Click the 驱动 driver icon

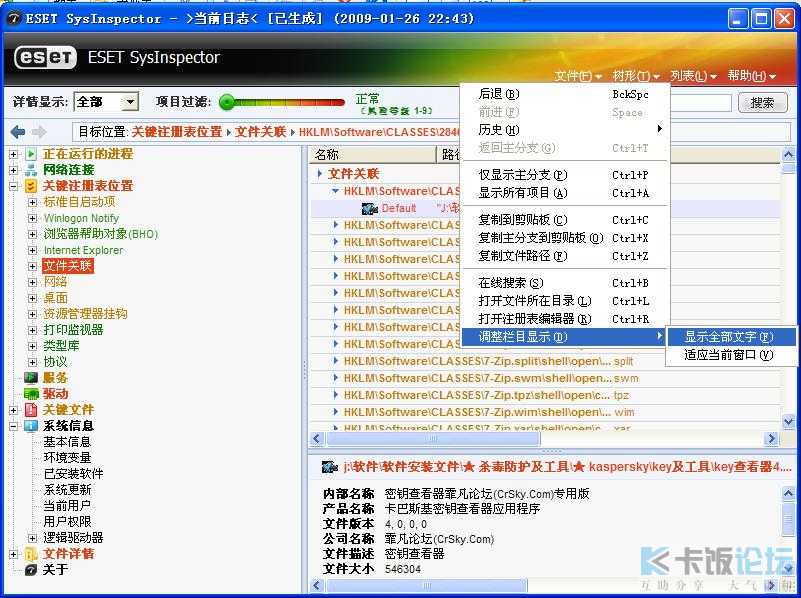[x=31, y=394]
